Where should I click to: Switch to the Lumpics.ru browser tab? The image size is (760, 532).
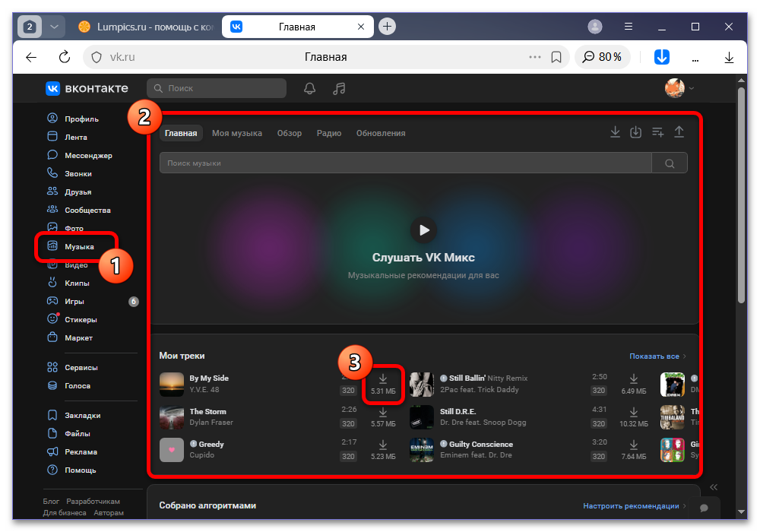[x=145, y=27]
